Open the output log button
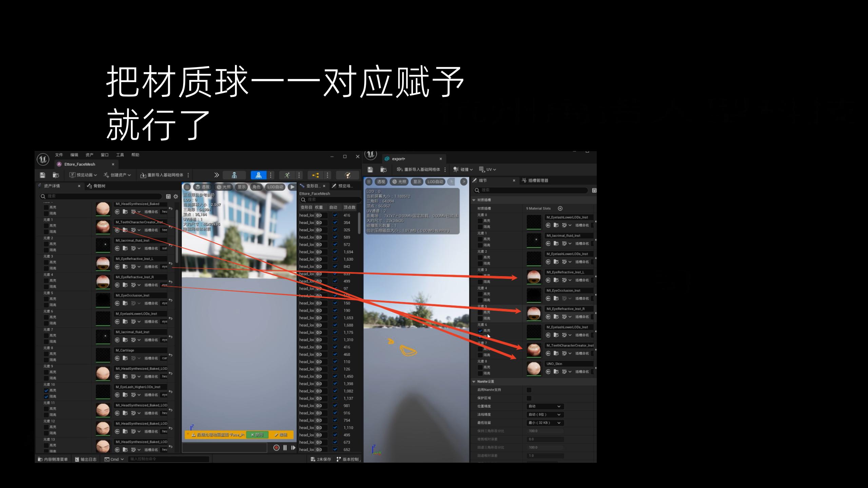 [x=86, y=460]
